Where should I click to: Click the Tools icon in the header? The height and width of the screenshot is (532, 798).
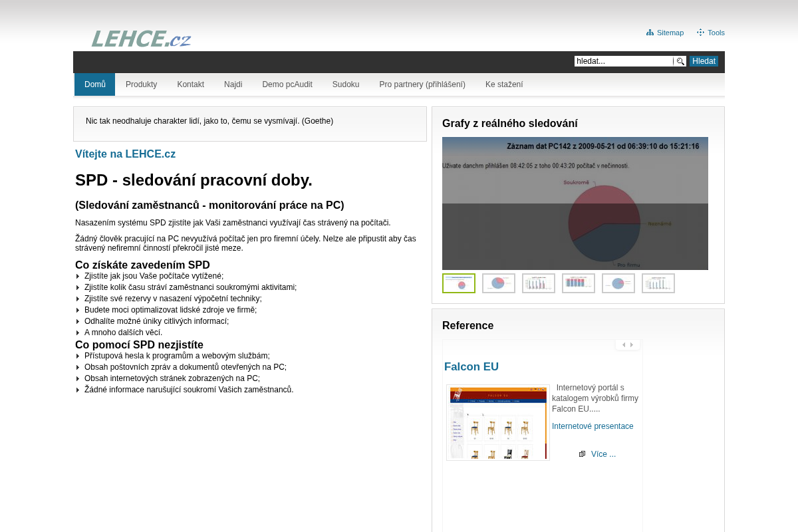700,33
